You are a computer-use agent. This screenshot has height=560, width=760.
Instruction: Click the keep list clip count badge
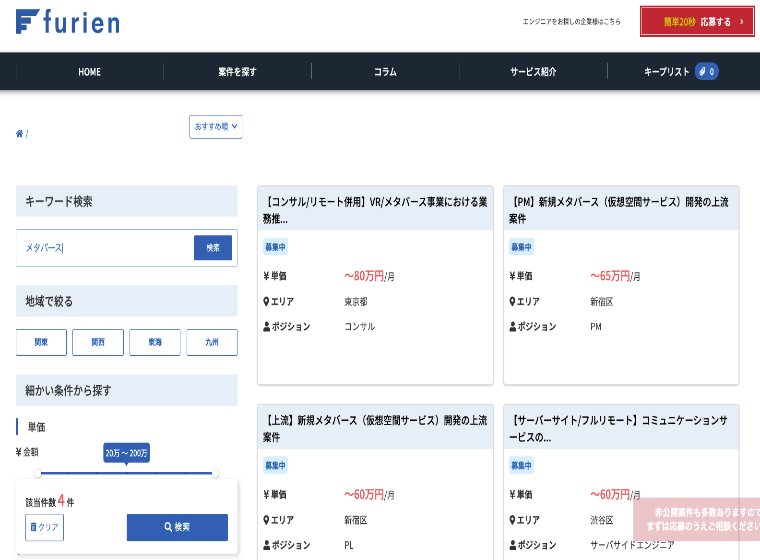707,72
